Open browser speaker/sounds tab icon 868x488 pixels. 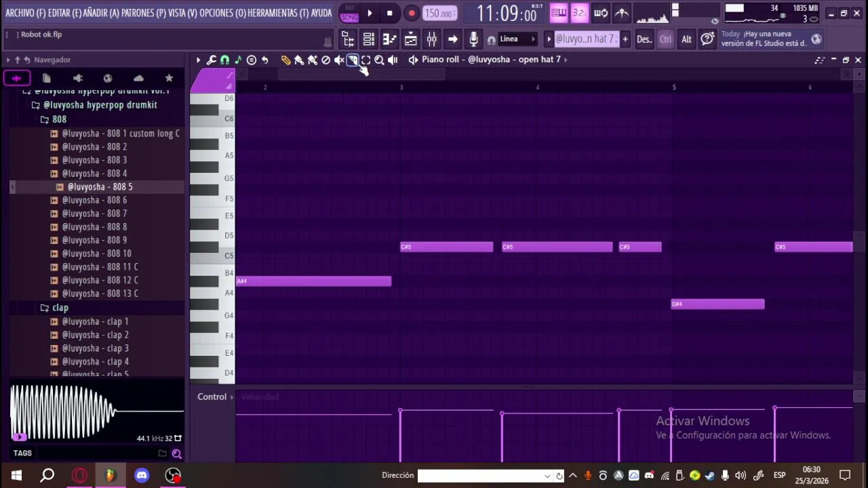77,78
